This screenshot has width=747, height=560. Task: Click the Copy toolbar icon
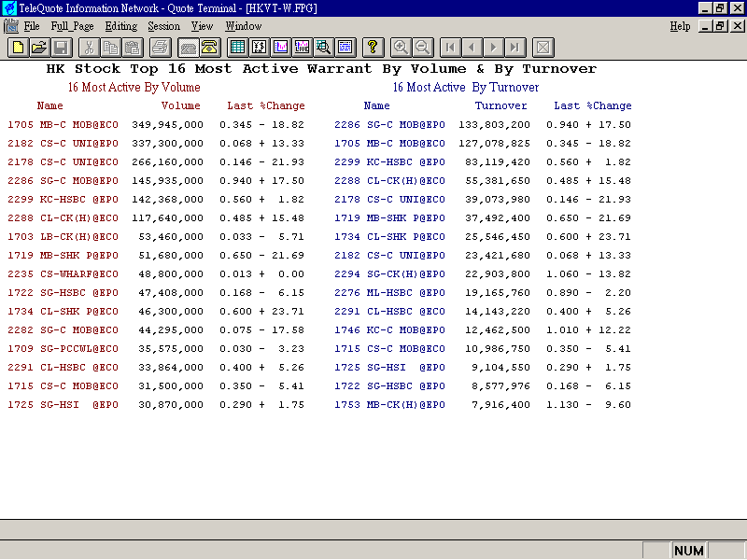(110, 48)
